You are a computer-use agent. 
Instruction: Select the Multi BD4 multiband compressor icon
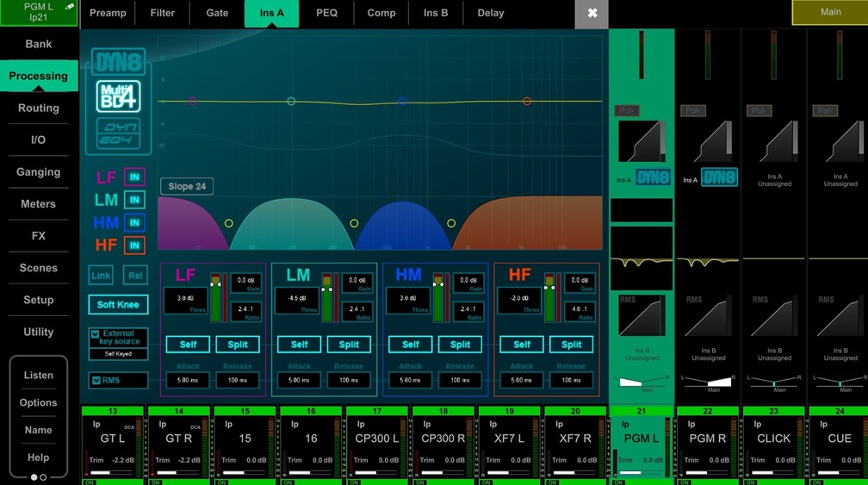pos(118,96)
